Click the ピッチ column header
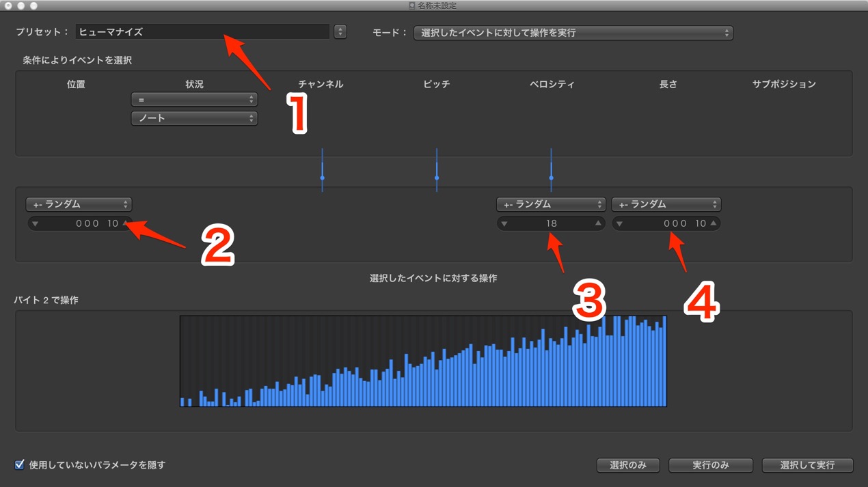This screenshot has width=868, height=487. tap(437, 84)
